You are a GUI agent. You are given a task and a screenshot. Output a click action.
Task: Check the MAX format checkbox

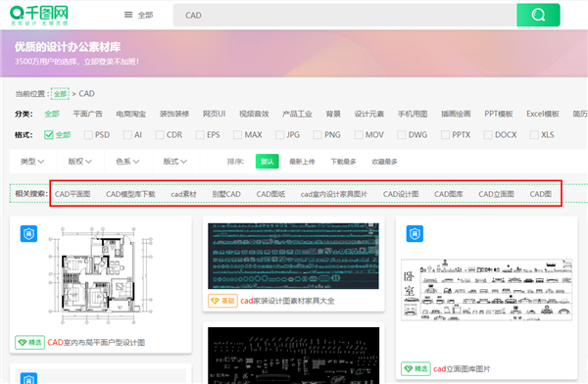pos(238,134)
